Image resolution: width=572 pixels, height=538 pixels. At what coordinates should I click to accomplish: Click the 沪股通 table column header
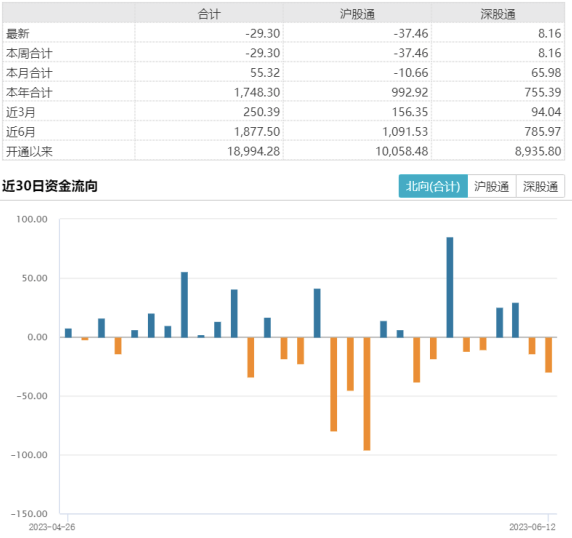coord(357,14)
